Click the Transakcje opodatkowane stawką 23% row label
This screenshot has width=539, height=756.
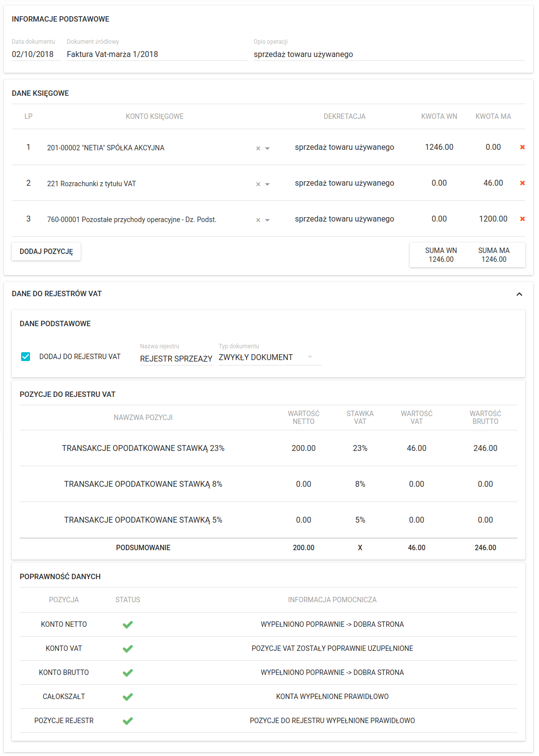pos(143,448)
